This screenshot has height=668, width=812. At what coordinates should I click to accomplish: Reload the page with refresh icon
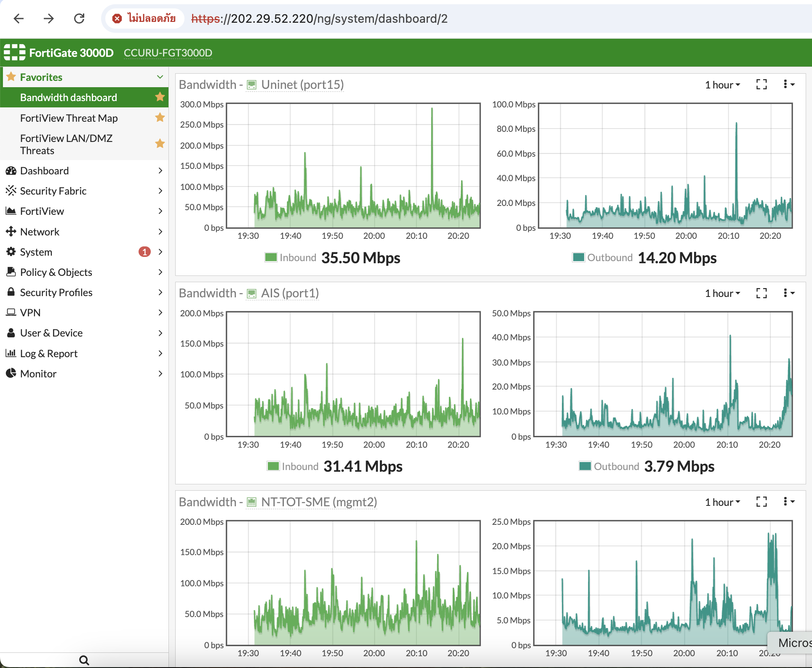79,19
